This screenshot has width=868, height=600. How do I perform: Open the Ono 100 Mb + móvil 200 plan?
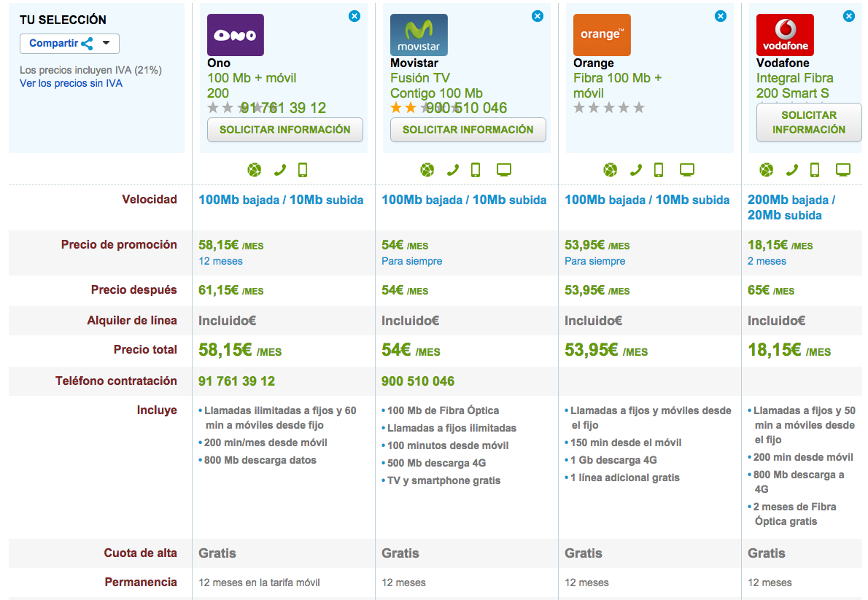tap(252, 85)
